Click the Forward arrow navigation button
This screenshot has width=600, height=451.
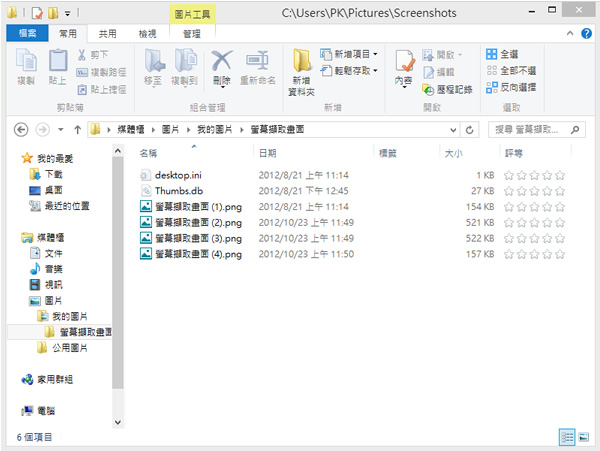pyautogui.click(x=42, y=130)
